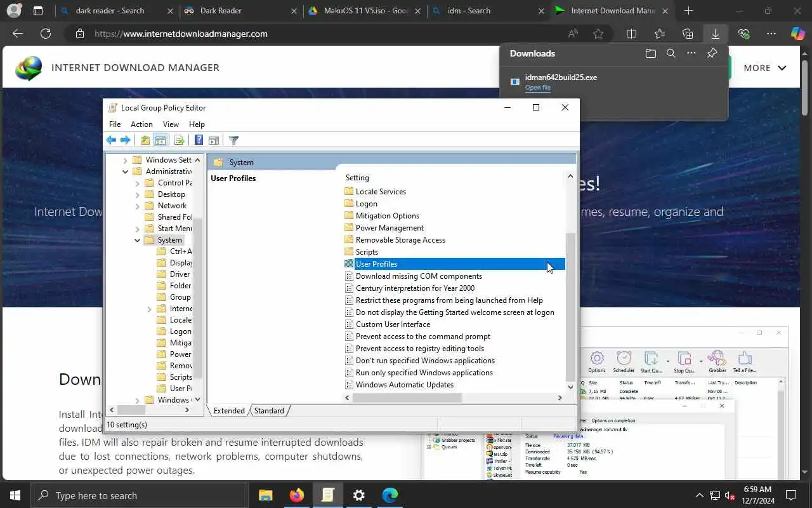
Task: Open the Help menu
Action: coord(197,124)
